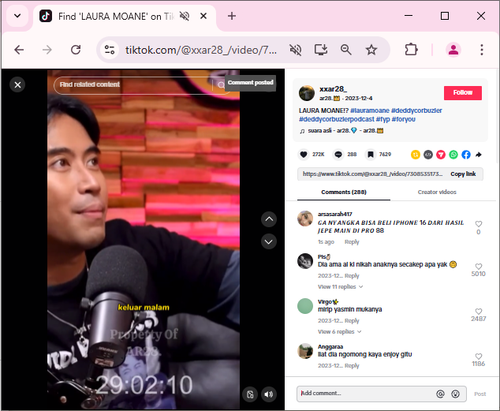Go to previous video arrow
The image size is (500, 411).
pyautogui.click(x=269, y=219)
